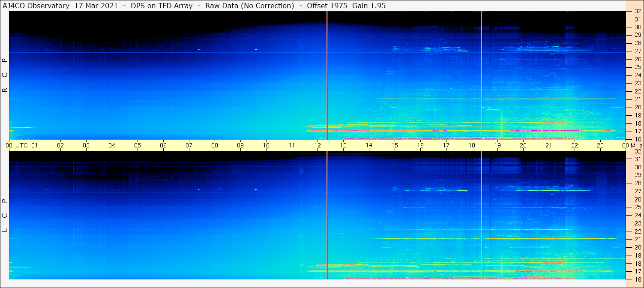Select the 06 hour label on time axis
Screen dimensions: 644x288
(163, 145)
